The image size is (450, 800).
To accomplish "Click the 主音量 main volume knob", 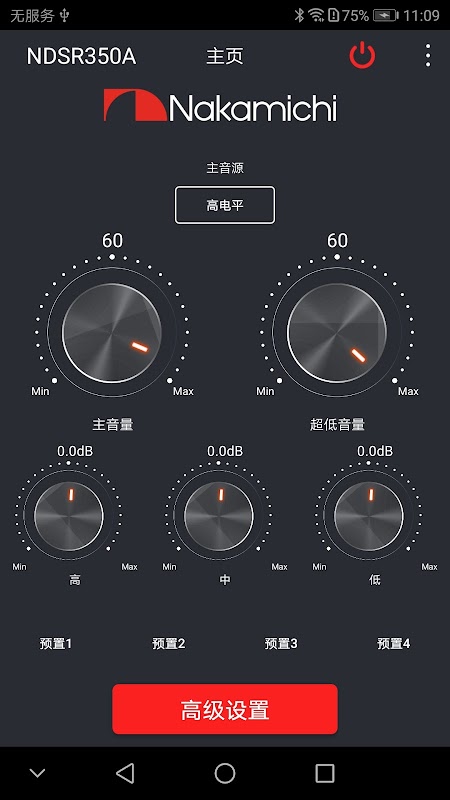I will 112,332.
